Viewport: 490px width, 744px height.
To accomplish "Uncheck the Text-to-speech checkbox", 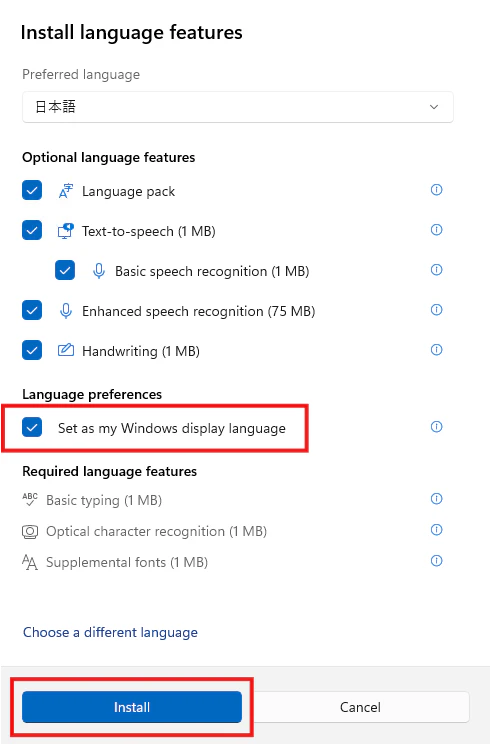I will coord(32,230).
